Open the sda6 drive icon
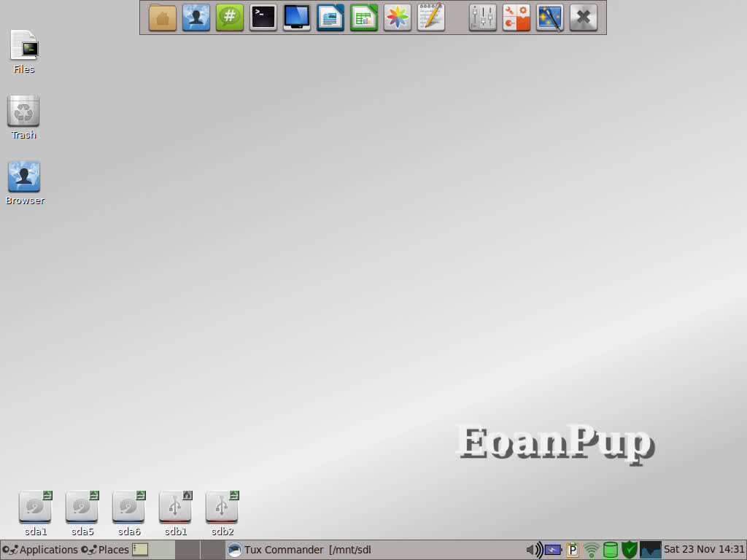The height and width of the screenshot is (560, 747). 128,513
